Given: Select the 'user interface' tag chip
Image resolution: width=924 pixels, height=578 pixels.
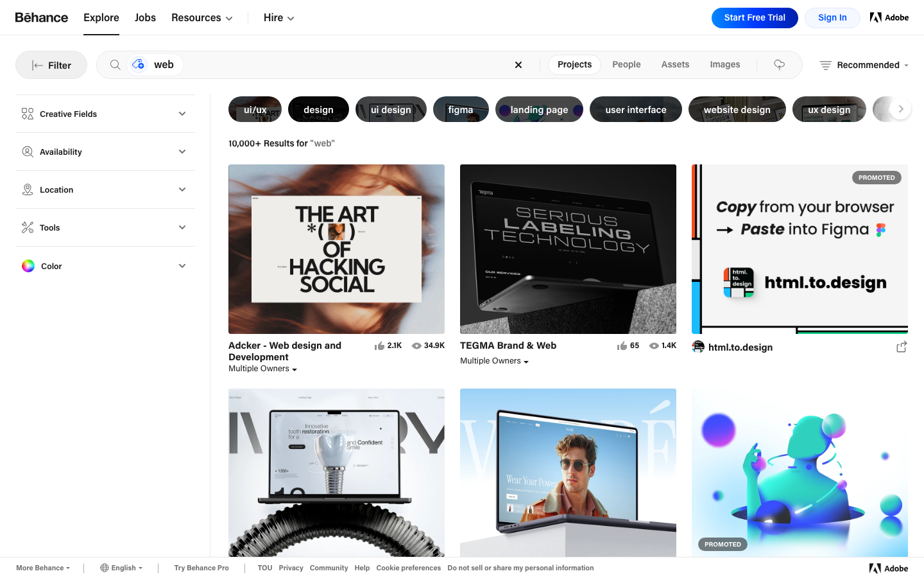Looking at the screenshot, I should coord(636,109).
